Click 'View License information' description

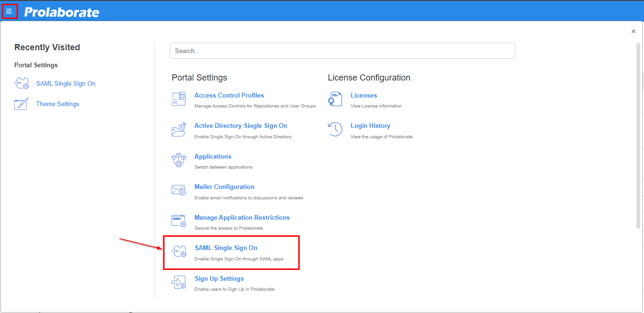pyautogui.click(x=376, y=106)
